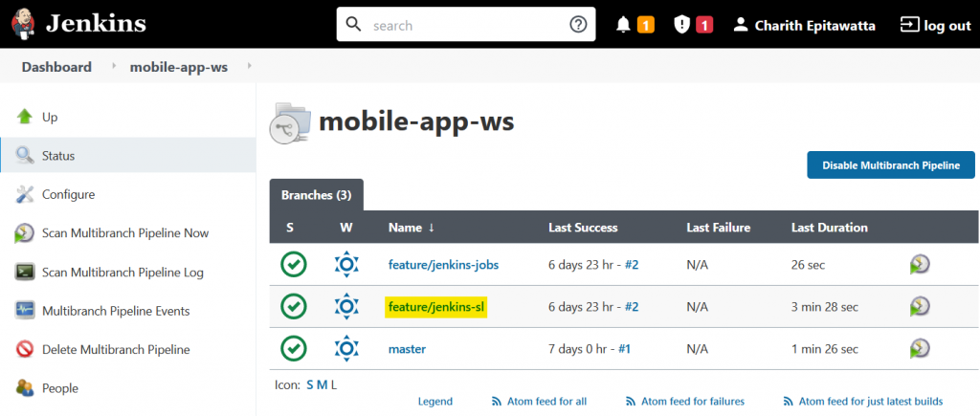Open build #2 of feature/jenkins-sl
Image resolution: width=980 pixels, height=416 pixels.
(632, 307)
